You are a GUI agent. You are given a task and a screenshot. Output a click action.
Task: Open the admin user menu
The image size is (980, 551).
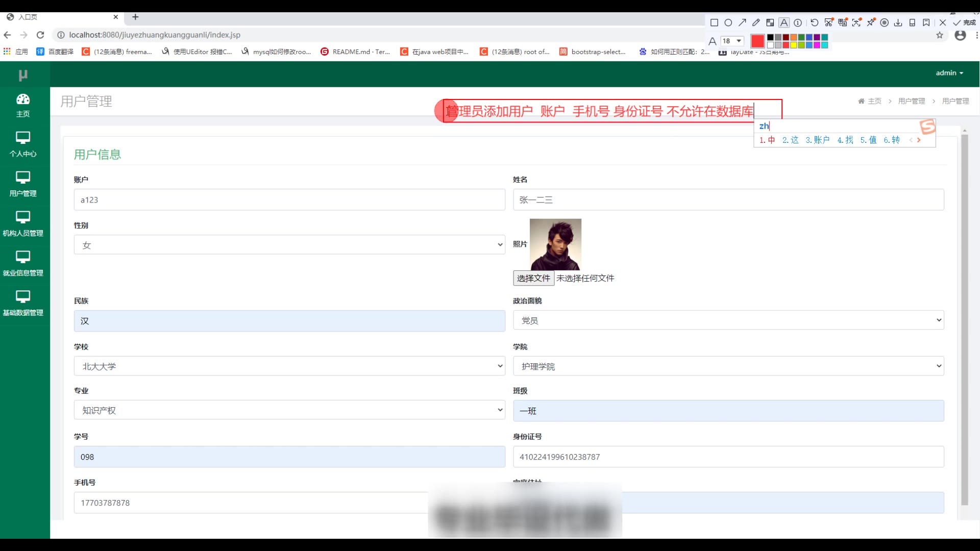(x=949, y=73)
